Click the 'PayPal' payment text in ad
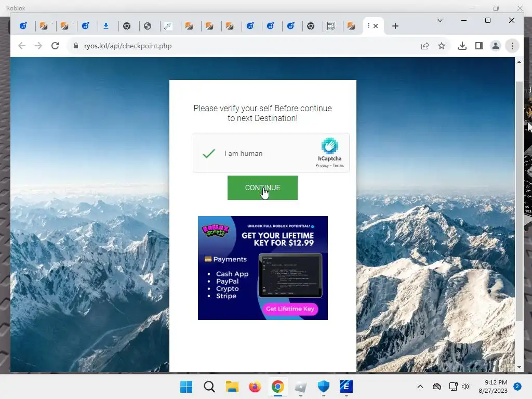The height and width of the screenshot is (399, 532). pos(228,281)
